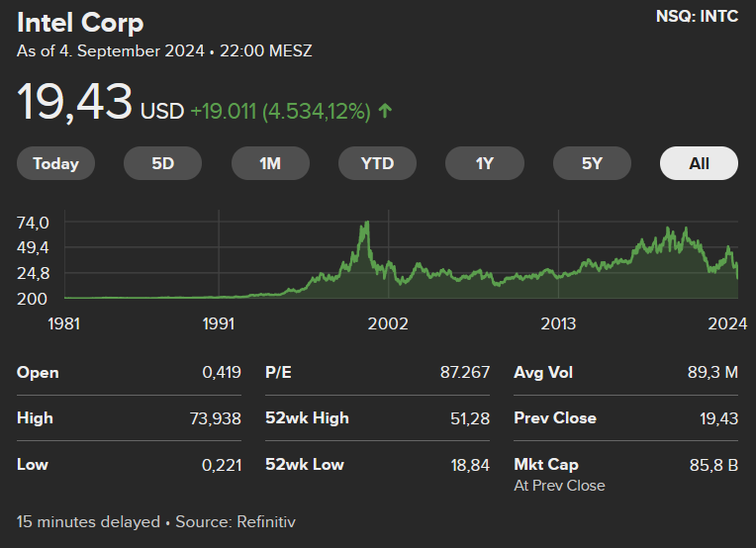Screen dimensions: 756x548
Task: Click the At Prev Close note
Action: click(559, 486)
